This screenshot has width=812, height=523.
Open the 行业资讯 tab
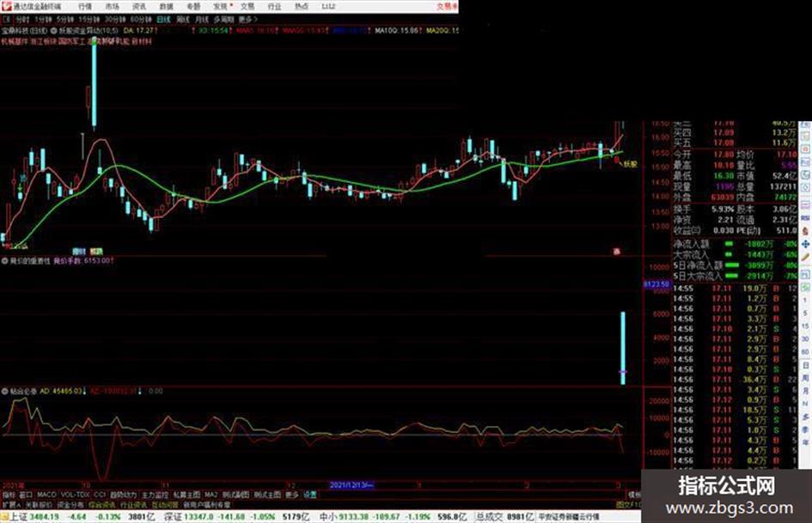pyautogui.click(x=133, y=505)
